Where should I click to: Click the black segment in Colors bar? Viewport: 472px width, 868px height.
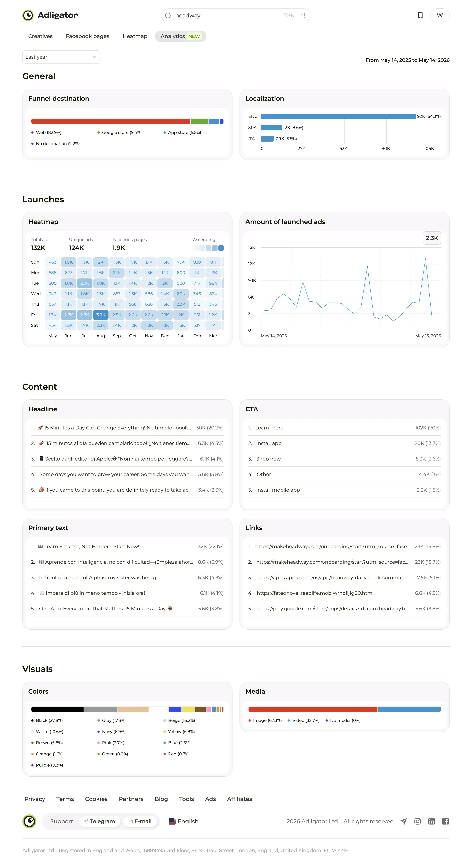click(57, 709)
